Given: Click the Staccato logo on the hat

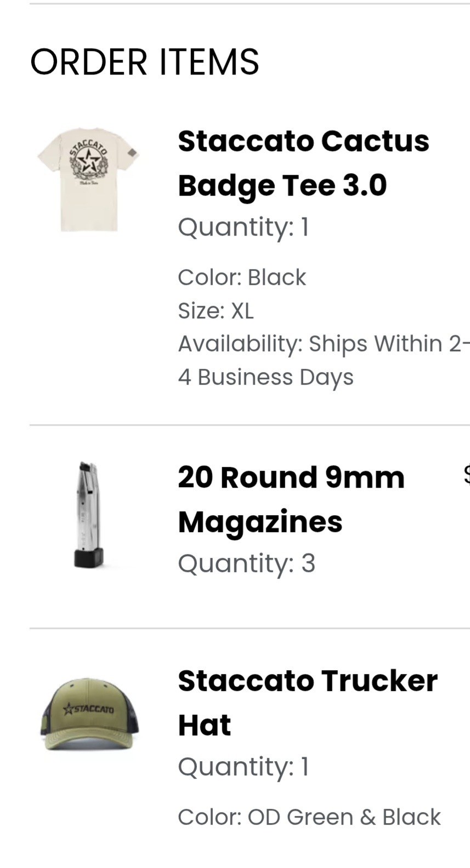Looking at the screenshot, I should click(x=89, y=709).
